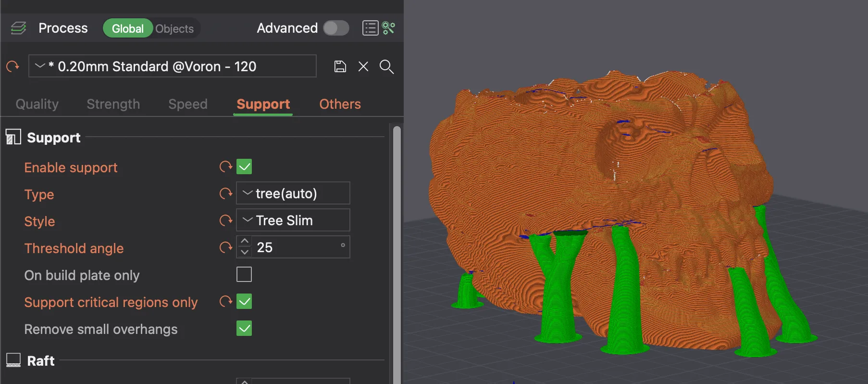Uncheck the Enable support checkbox
868x384 pixels.
coord(244,167)
